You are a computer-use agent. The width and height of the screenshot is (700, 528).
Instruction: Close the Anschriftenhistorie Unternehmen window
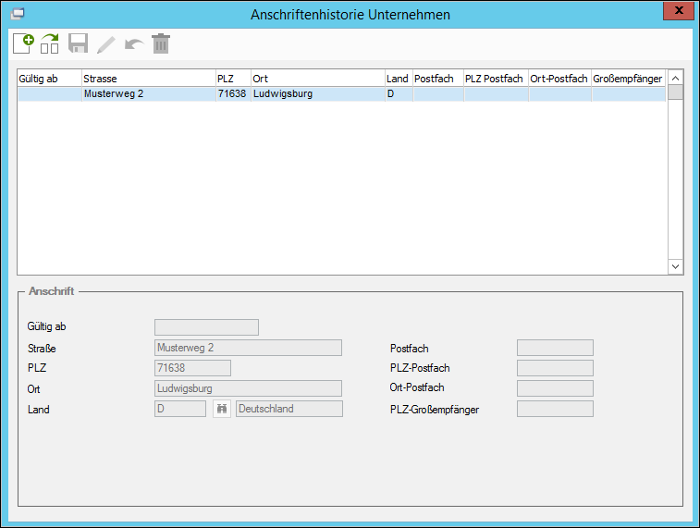click(678, 11)
